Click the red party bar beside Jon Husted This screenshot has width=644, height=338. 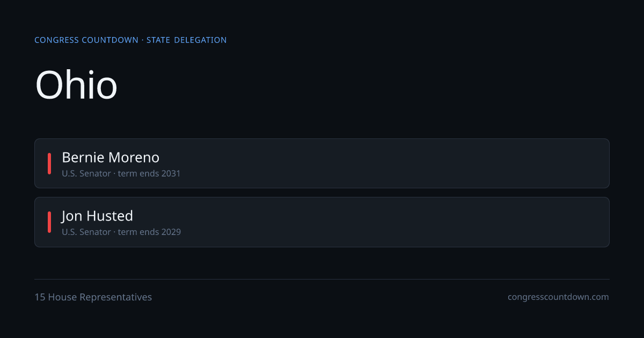pyautogui.click(x=49, y=222)
